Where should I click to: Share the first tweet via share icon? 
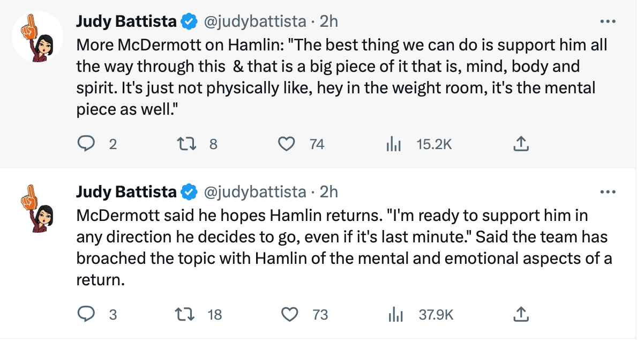[x=521, y=144]
